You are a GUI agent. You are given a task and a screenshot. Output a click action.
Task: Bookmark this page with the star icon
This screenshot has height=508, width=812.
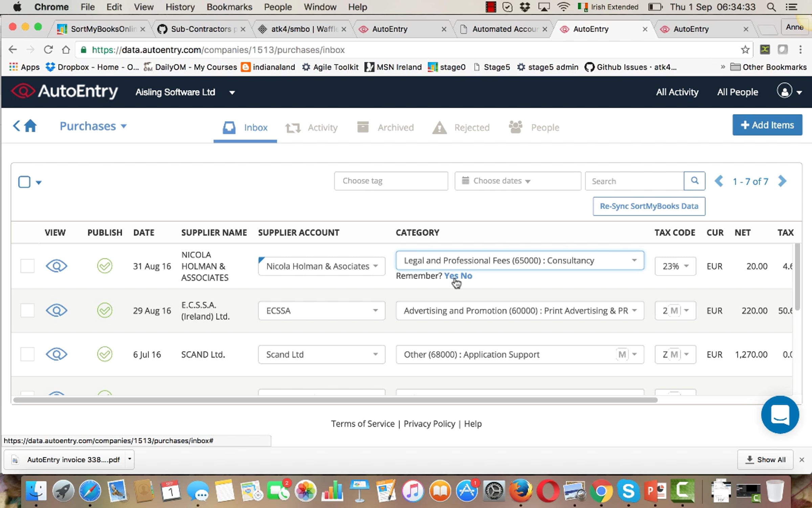tap(745, 50)
